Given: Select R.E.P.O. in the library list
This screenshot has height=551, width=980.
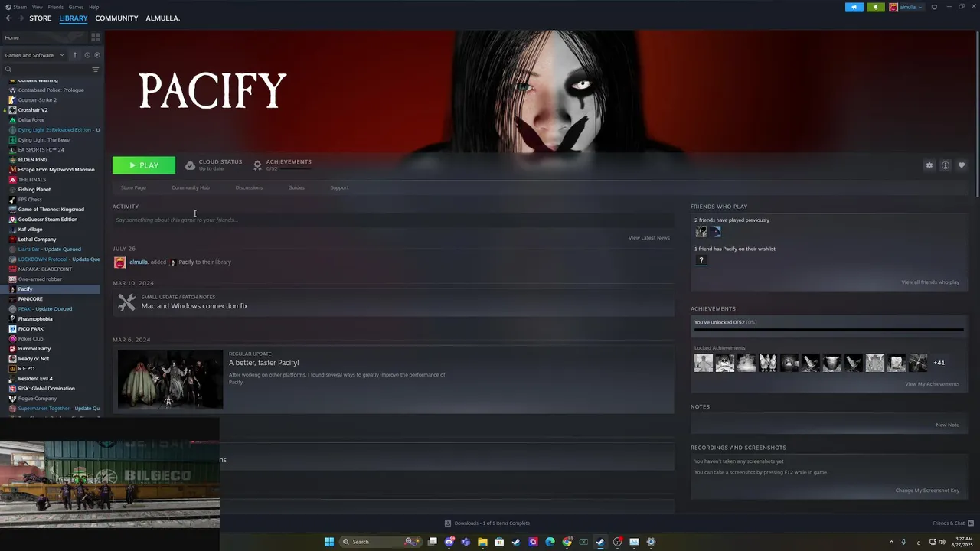Looking at the screenshot, I should pyautogui.click(x=27, y=369).
